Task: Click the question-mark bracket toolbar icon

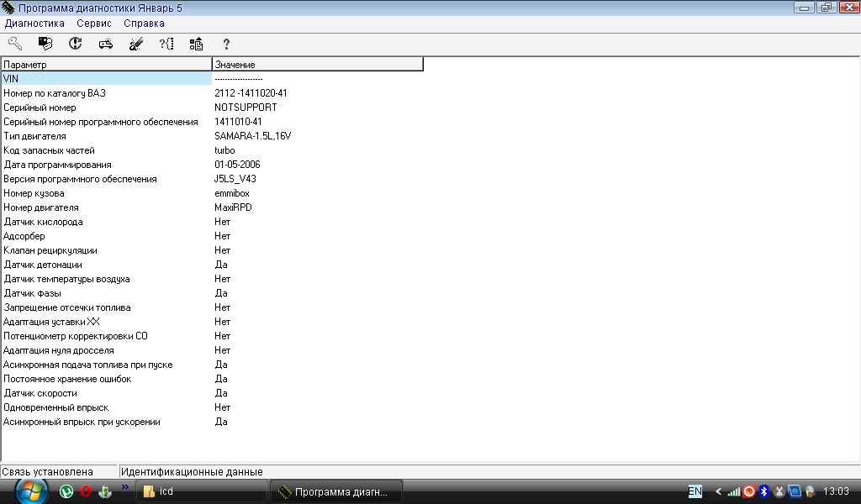Action: (166, 44)
